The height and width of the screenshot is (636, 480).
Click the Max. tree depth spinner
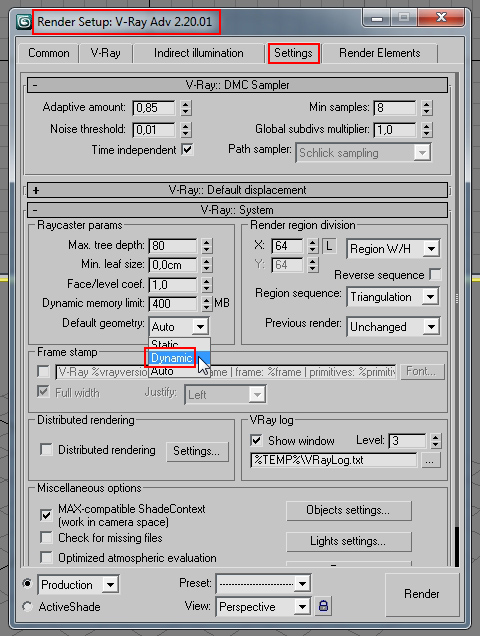tap(207, 245)
